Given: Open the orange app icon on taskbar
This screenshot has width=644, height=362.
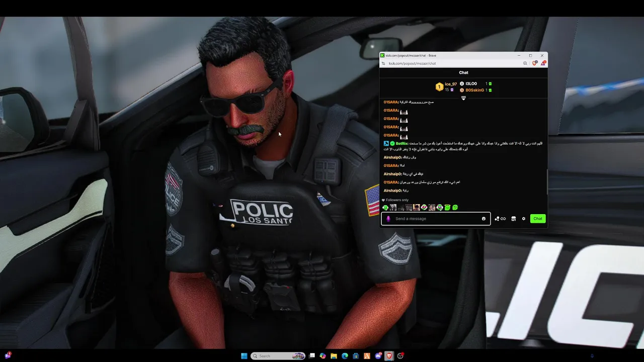Looking at the screenshot, I should click(367, 356).
